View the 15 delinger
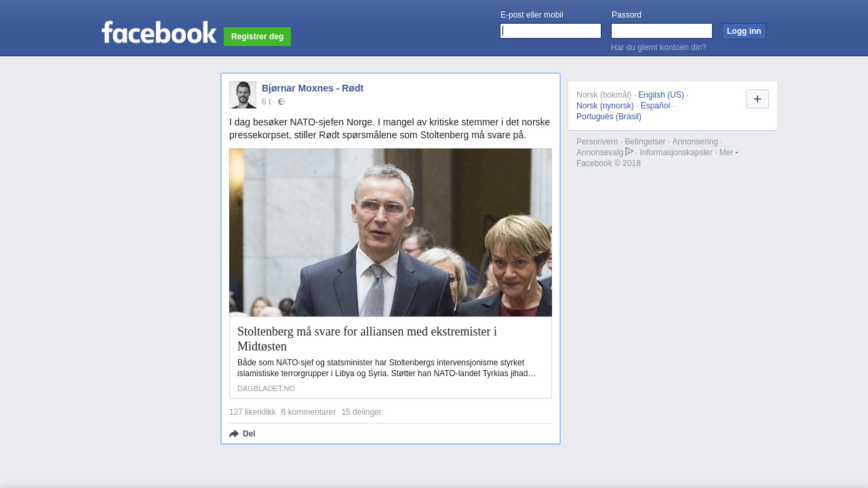The width and height of the screenshot is (868, 488). 361,412
